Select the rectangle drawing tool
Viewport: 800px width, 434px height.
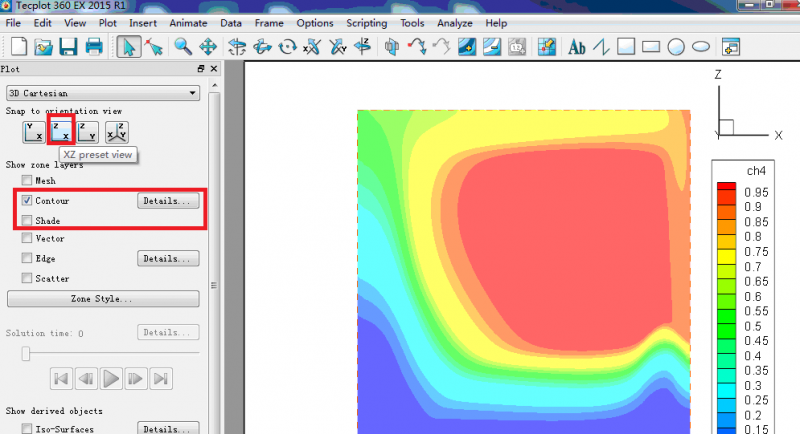click(x=651, y=47)
